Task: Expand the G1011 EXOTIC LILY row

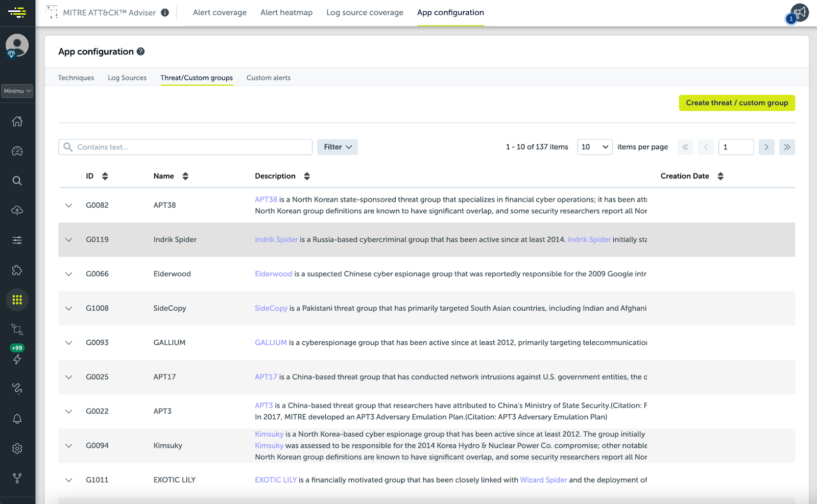Action: point(69,480)
